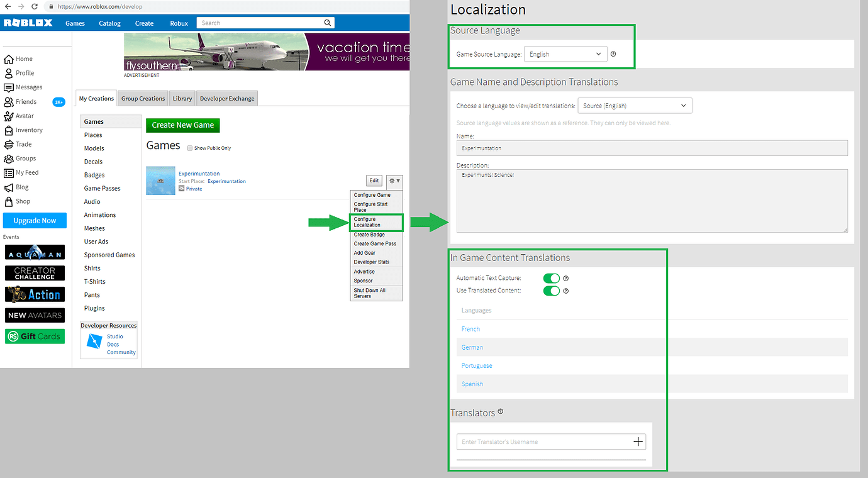Click Experimuntation game thumbnail
Screen dimensions: 868x478
[160, 181]
